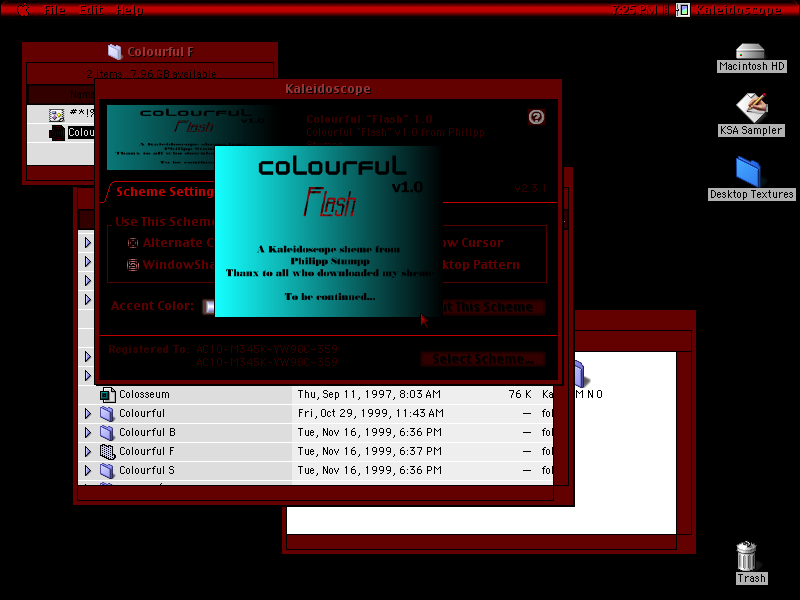Toggle the WindowShade checkbox

(x=133, y=265)
